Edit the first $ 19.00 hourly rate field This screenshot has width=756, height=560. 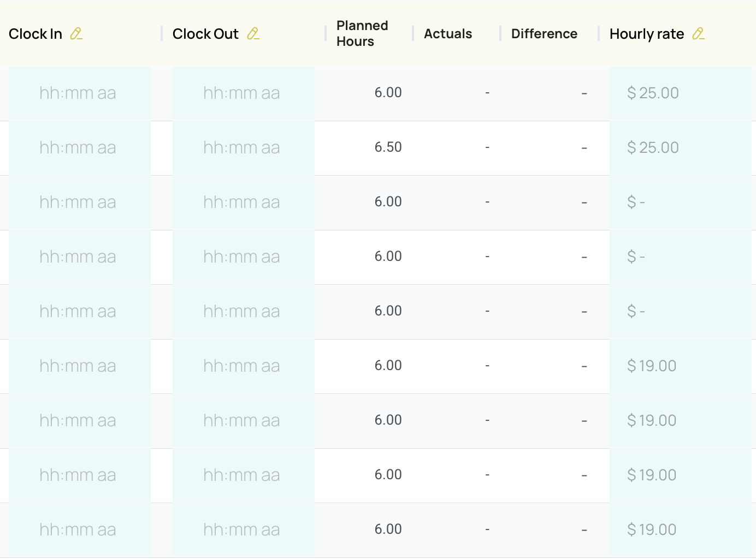pos(681,366)
